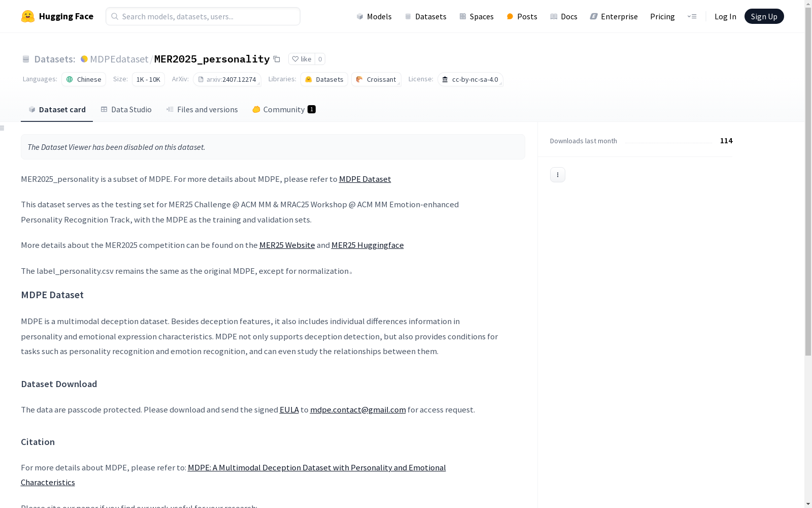Screen dimensions: 812x508
Task: Open the cc-by-nc-sa-4.0 license tag
Action: [x=470, y=79]
